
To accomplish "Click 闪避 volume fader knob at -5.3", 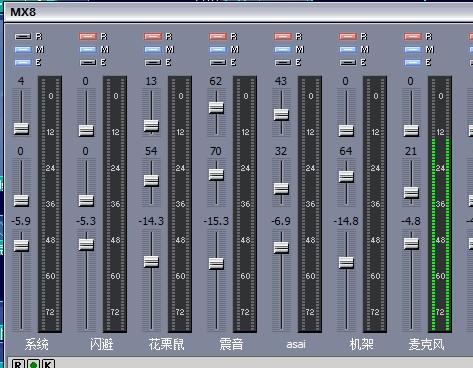I will [x=86, y=245].
